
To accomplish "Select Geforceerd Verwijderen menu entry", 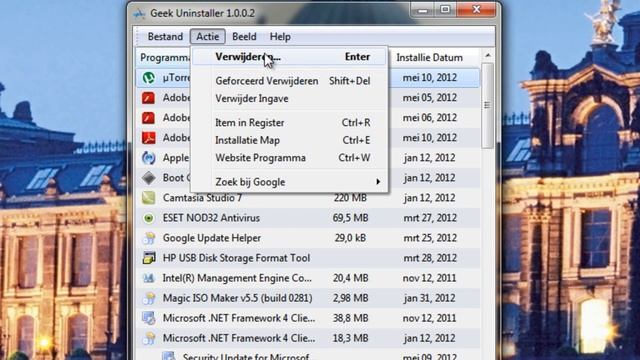I will (x=289, y=81).
